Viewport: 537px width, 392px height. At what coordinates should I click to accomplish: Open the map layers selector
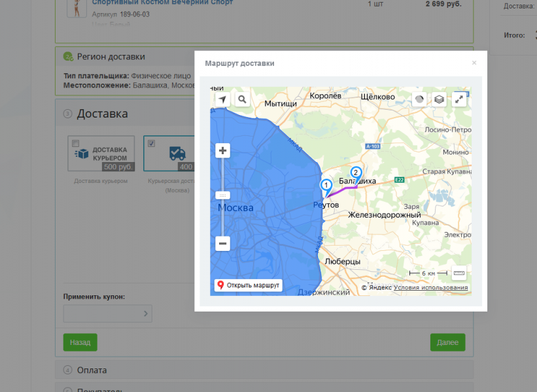[x=439, y=99]
